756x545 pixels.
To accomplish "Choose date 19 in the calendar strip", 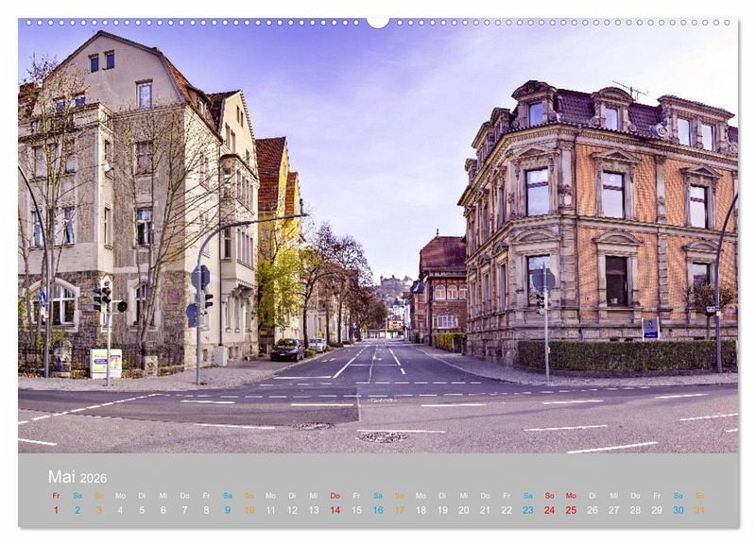I will click(442, 510).
